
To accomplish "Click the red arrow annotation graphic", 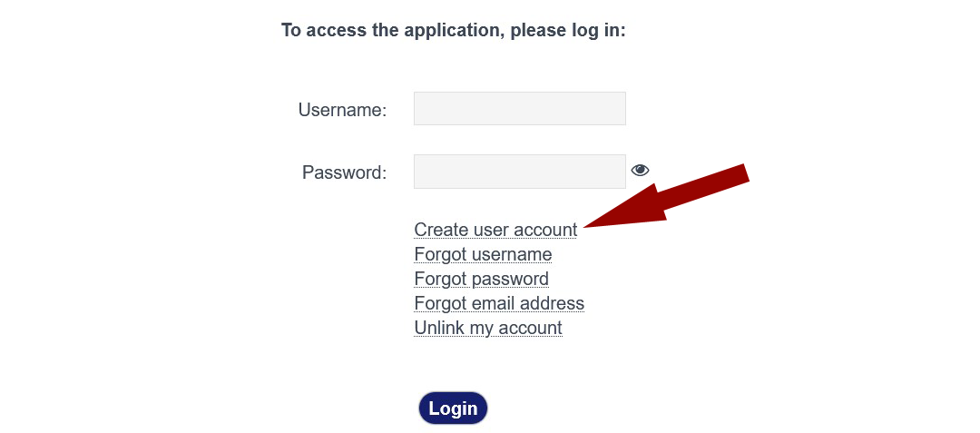I will (671, 201).
